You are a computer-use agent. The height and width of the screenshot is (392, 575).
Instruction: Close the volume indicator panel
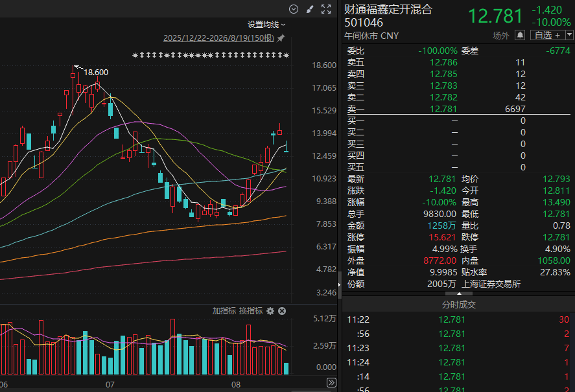[x=282, y=311]
